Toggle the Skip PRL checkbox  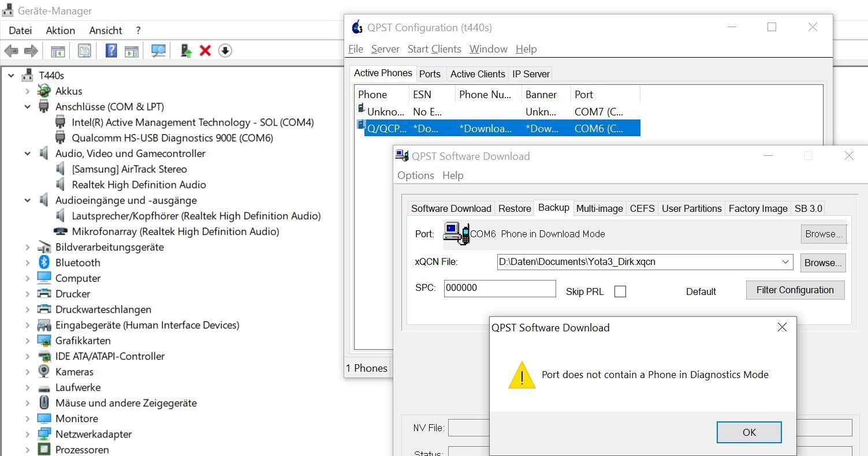tap(620, 291)
